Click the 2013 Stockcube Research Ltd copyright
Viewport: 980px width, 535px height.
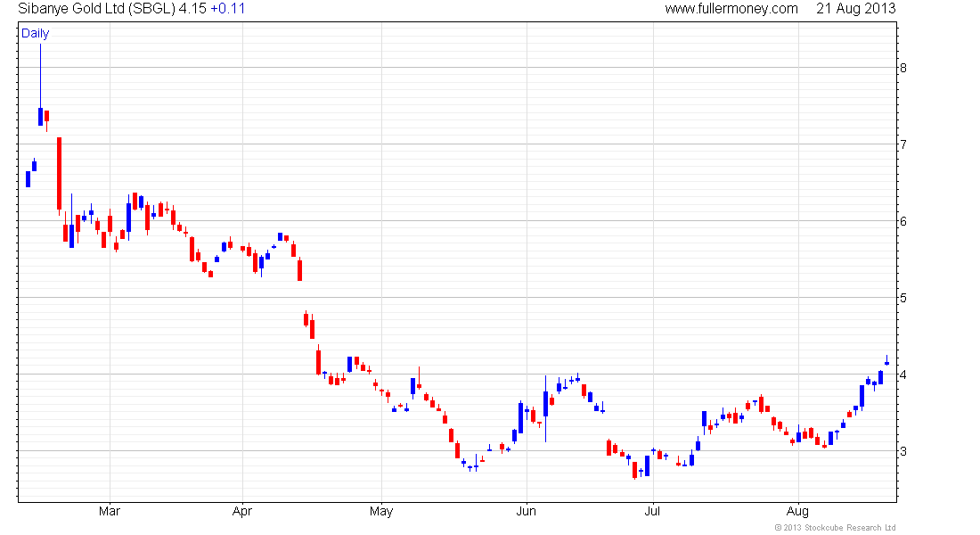point(835,528)
